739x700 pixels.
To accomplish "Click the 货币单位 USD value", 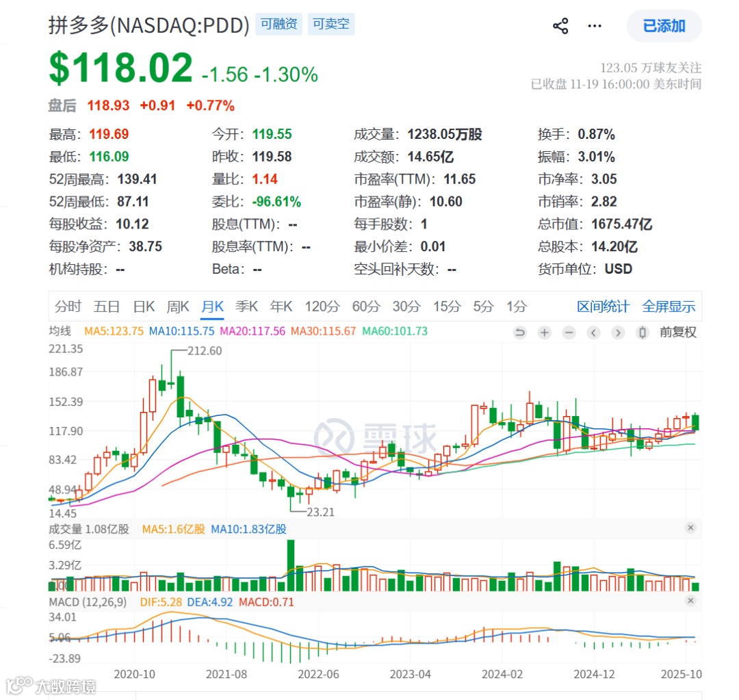I will pyautogui.click(x=619, y=269).
